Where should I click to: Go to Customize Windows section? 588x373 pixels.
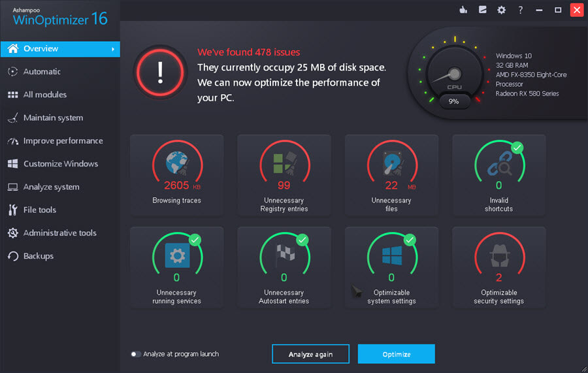(x=61, y=164)
